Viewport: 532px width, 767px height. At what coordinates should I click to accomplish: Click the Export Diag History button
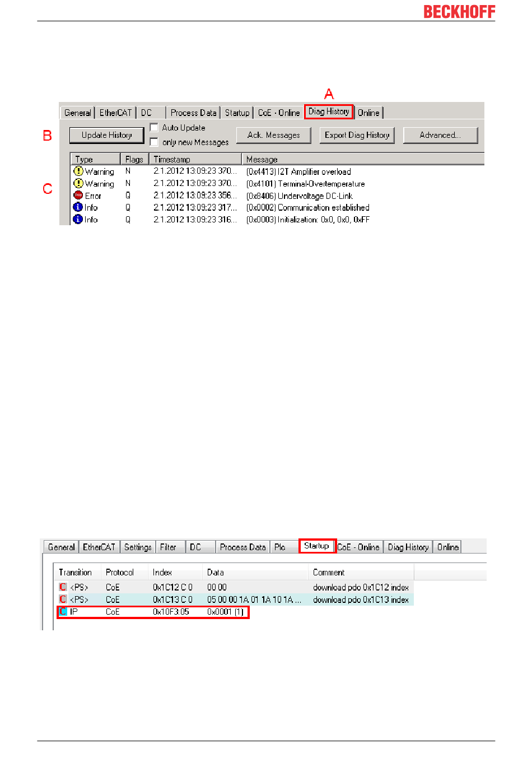coord(357,135)
